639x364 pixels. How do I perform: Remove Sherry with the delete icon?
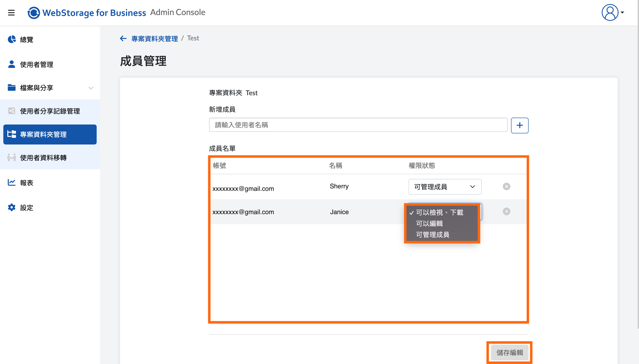pyautogui.click(x=506, y=186)
